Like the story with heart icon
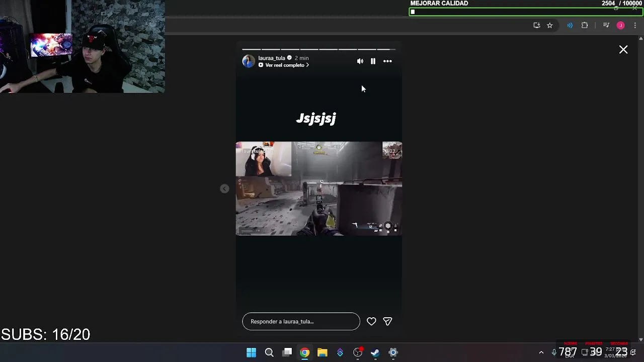The width and height of the screenshot is (644, 362). (371, 321)
